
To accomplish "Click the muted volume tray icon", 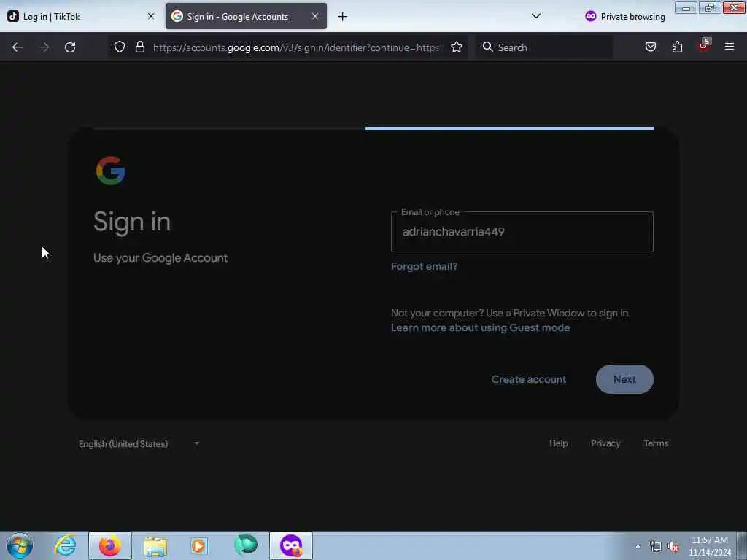I will click(673, 547).
